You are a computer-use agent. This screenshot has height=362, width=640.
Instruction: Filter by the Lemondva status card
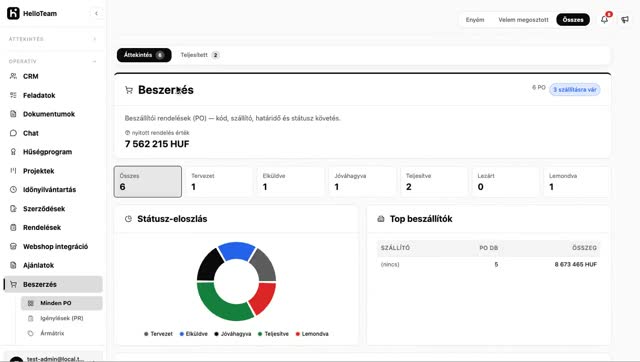[x=577, y=182]
